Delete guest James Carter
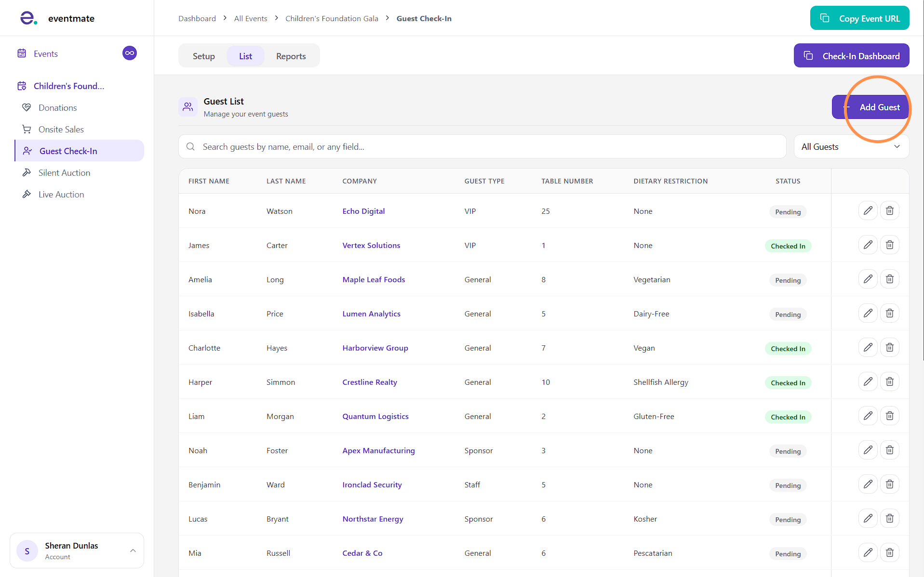The height and width of the screenshot is (577, 924). 889,245
